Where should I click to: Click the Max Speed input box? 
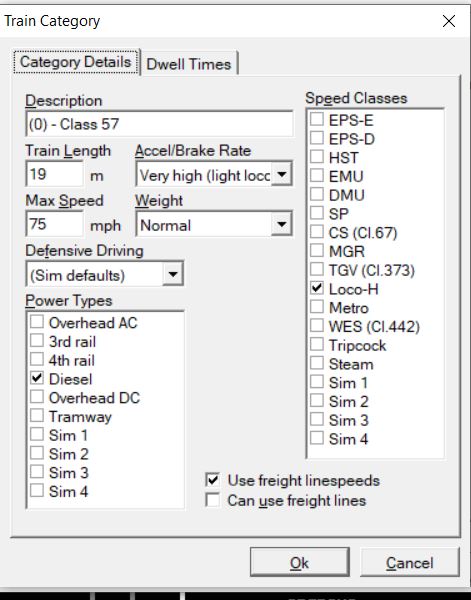55,224
